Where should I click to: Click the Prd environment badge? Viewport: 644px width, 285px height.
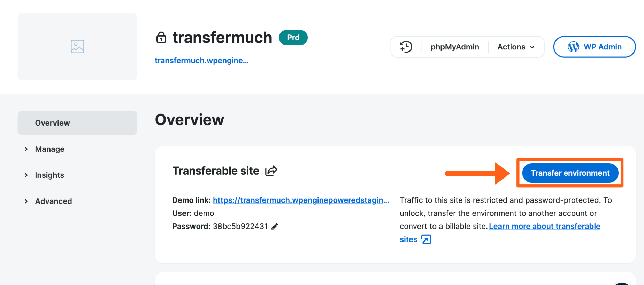tap(293, 38)
